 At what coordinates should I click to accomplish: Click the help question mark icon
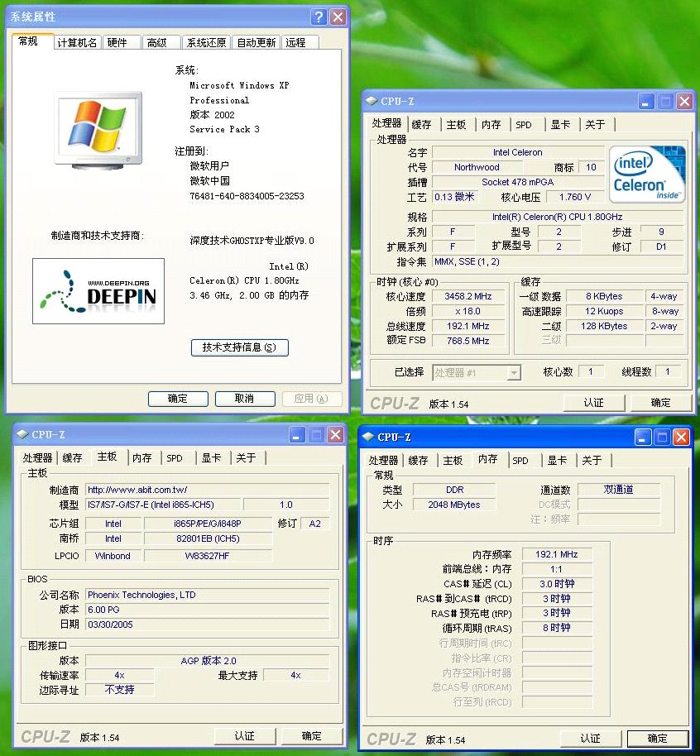319,17
